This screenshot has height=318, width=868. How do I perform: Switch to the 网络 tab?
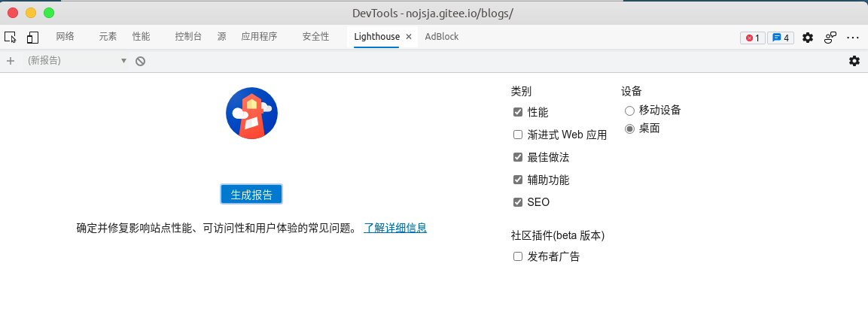coord(65,37)
